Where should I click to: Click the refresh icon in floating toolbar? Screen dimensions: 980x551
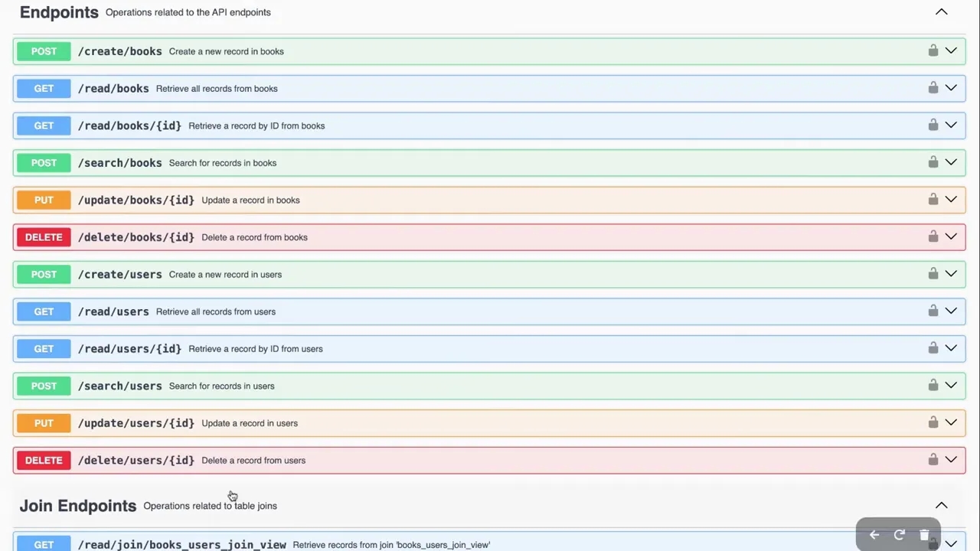pyautogui.click(x=900, y=535)
